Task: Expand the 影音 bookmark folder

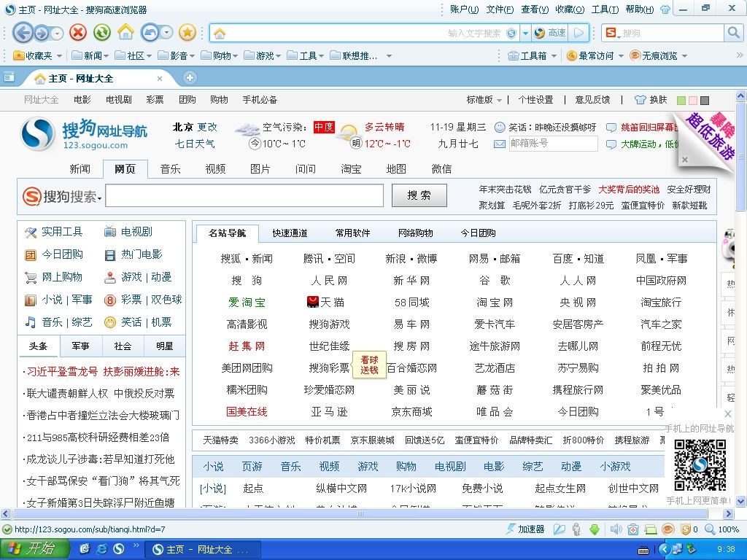Action: [x=177, y=55]
